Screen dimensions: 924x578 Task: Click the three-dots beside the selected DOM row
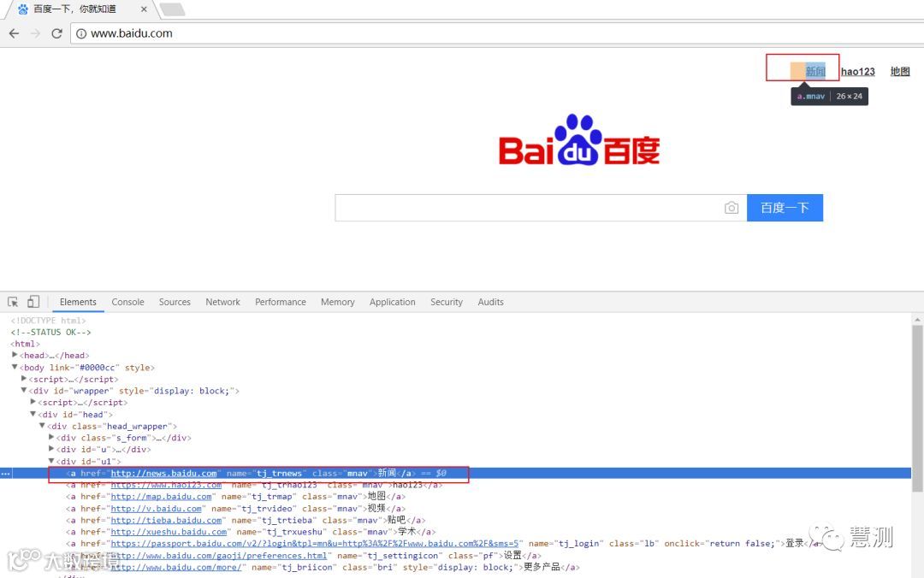coord(5,474)
